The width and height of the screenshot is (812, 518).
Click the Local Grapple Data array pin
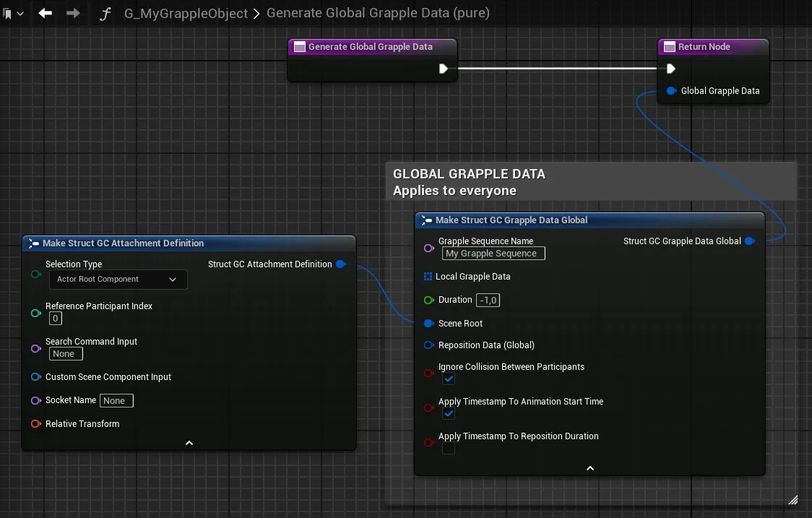click(428, 277)
